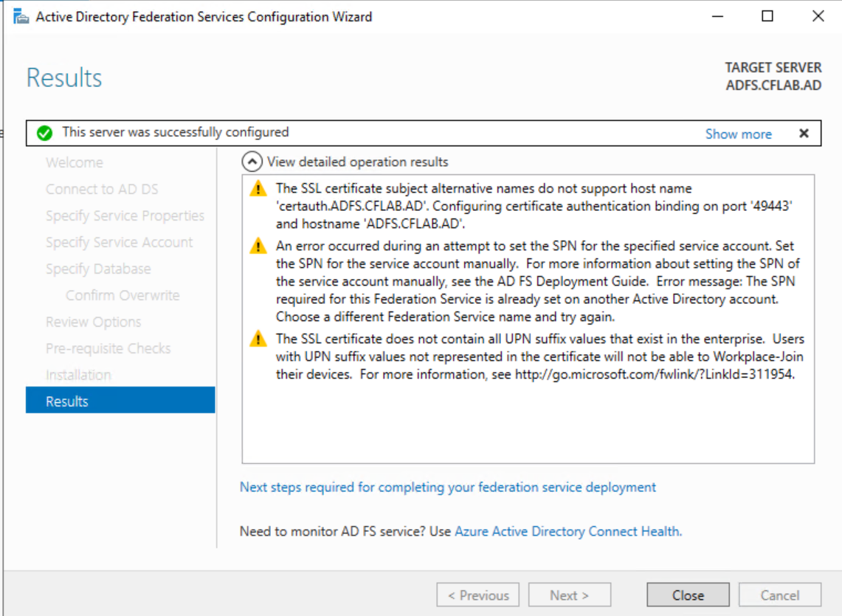842x616 pixels.
Task: Click the warning icon for the UPN suffix message
Action: [x=258, y=339]
